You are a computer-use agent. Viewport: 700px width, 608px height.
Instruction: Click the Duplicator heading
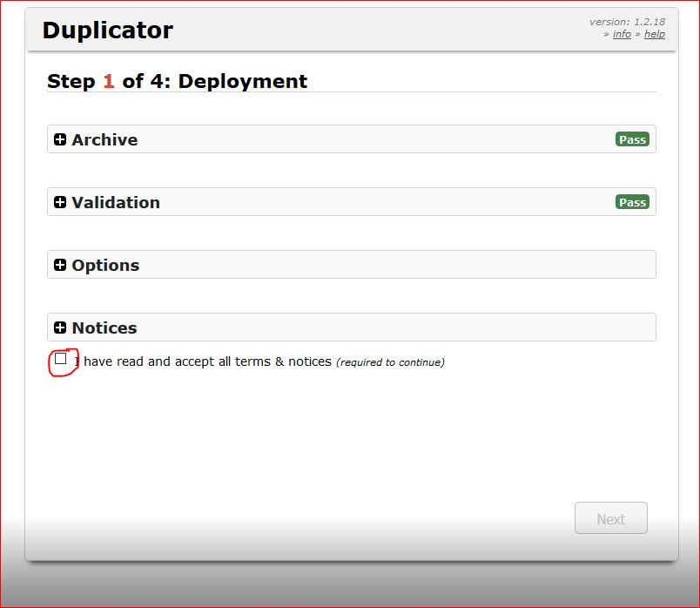pos(108,30)
